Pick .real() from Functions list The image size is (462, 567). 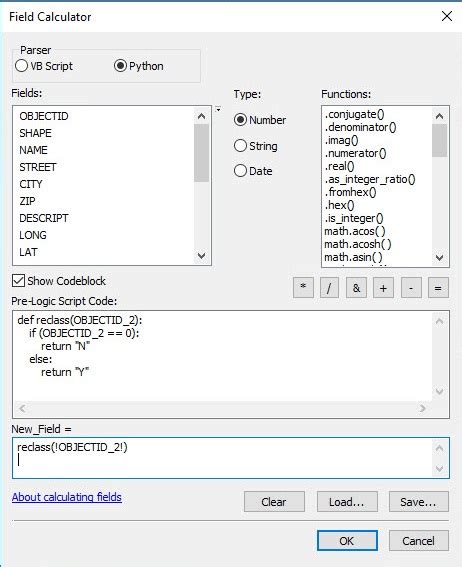339,166
